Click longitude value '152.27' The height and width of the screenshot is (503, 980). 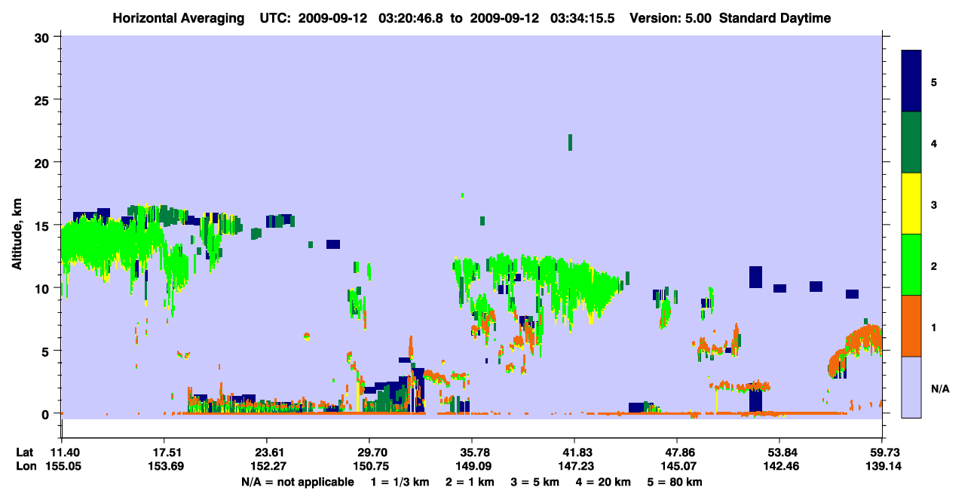(267, 465)
